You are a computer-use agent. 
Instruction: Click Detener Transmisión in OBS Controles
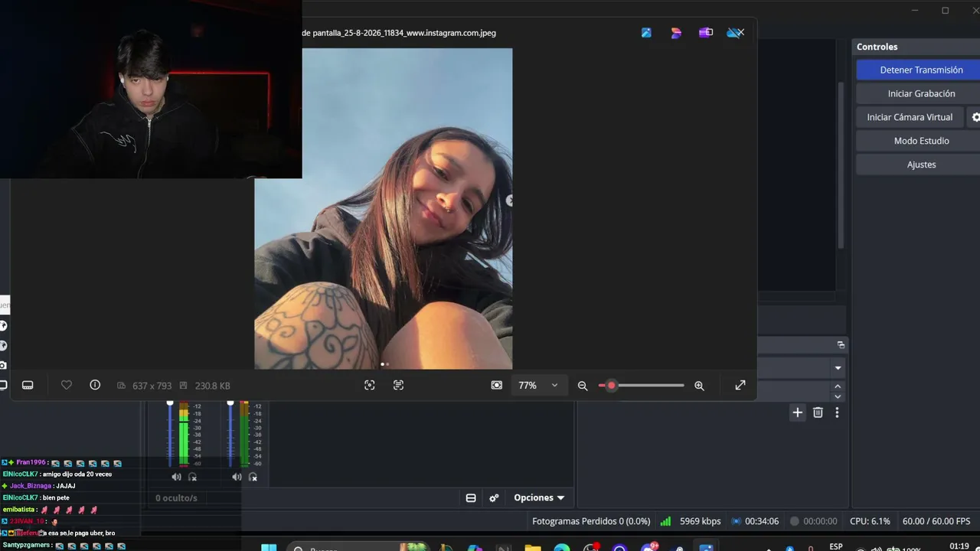click(x=921, y=70)
